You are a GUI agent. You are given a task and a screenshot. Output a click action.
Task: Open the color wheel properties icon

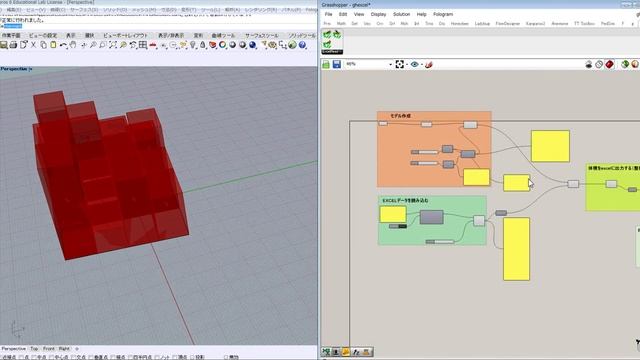tap(223, 45)
